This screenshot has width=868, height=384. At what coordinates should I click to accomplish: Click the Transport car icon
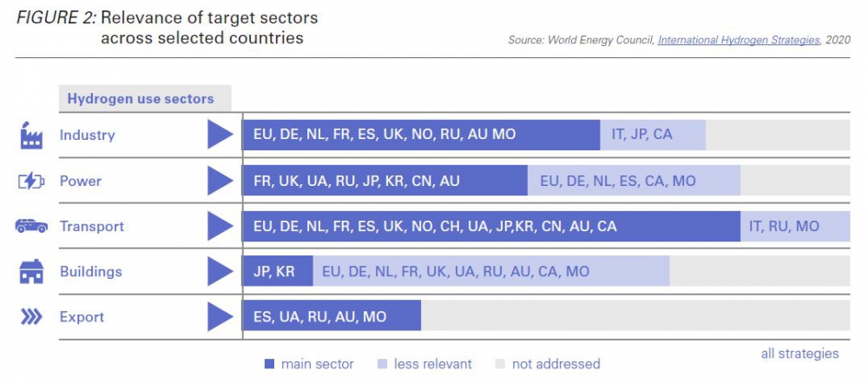click(31, 226)
